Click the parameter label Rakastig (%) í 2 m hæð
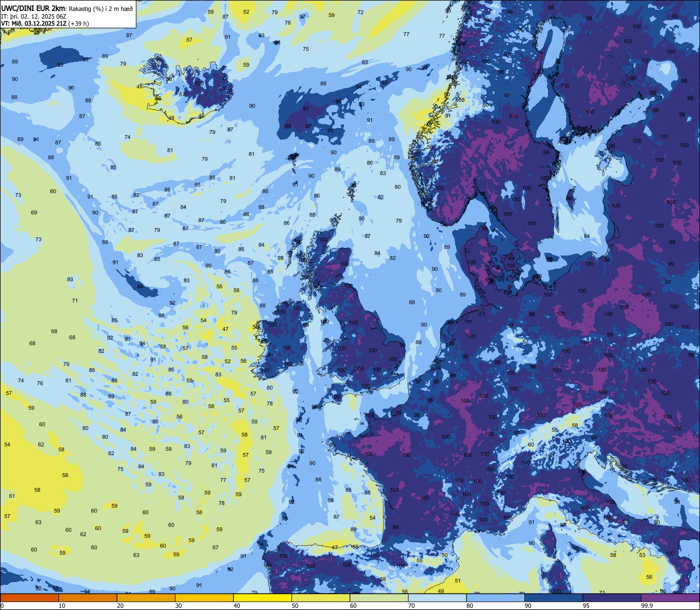The width and height of the screenshot is (700, 610). pyautogui.click(x=100, y=8)
